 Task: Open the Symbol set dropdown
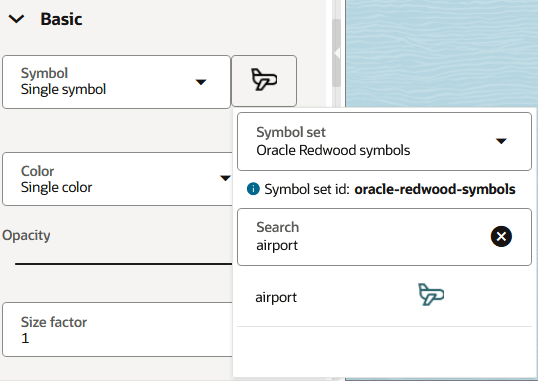pyautogui.click(x=384, y=141)
